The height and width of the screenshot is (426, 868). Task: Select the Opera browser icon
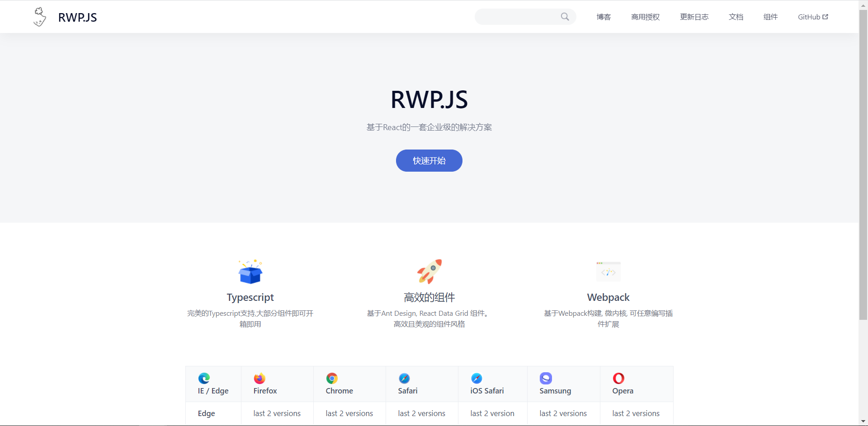tap(618, 379)
